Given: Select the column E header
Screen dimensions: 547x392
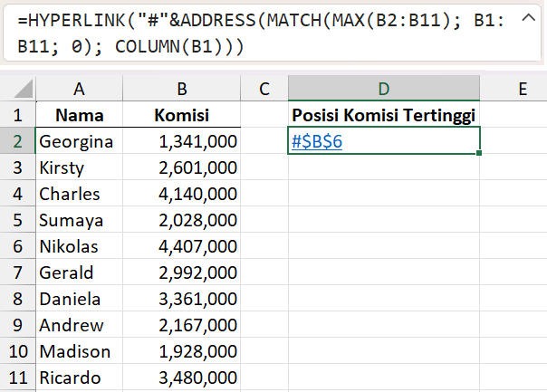Looking at the screenshot, I should click(x=523, y=89).
